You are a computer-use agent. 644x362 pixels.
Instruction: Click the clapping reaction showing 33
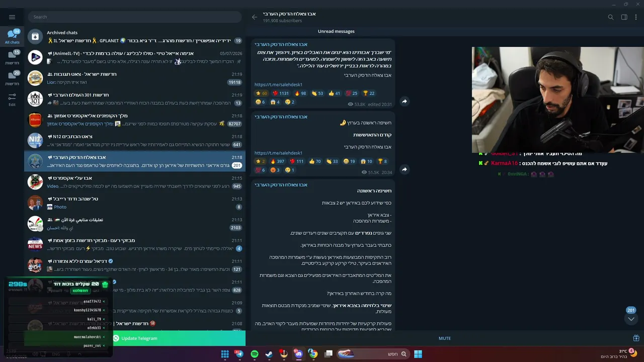coord(332,161)
